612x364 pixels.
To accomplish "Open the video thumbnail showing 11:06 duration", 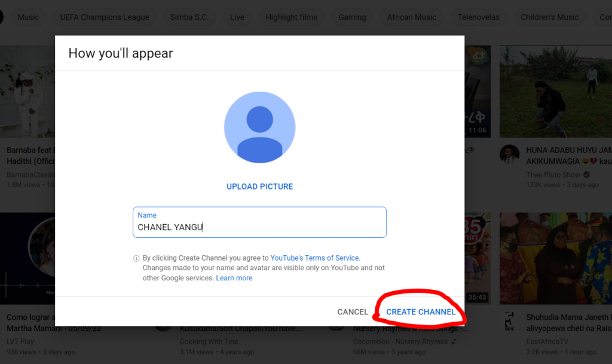I will tap(478, 91).
